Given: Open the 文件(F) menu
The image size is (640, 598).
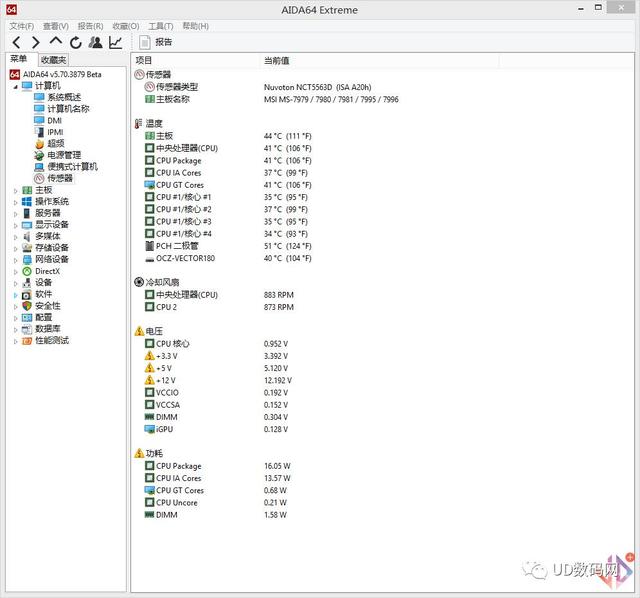Looking at the screenshot, I should [22, 26].
